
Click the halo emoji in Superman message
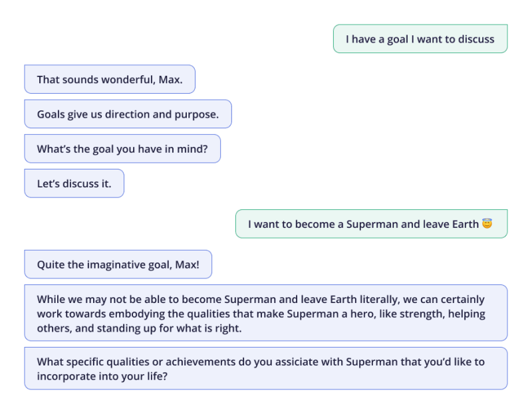pyautogui.click(x=487, y=223)
